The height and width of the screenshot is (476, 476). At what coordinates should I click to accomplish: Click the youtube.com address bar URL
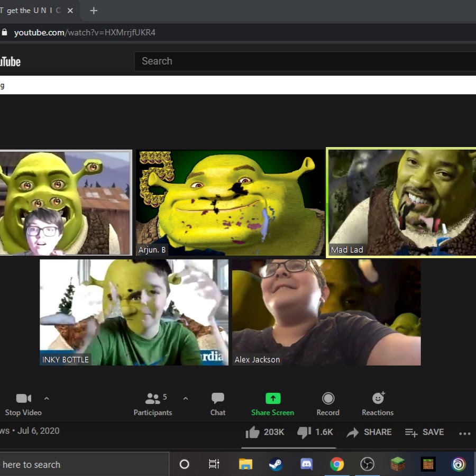click(x=85, y=32)
